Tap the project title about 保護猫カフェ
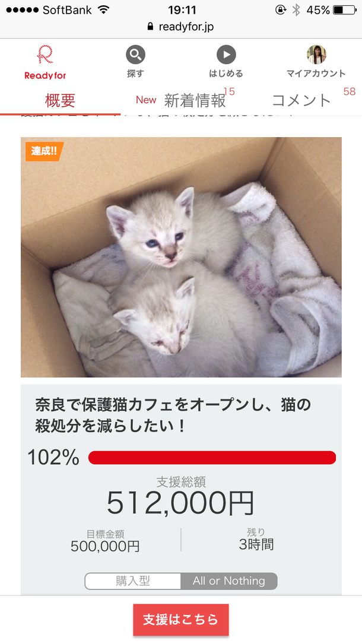This screenshot has width=362, height=644. tap(173, 415)
